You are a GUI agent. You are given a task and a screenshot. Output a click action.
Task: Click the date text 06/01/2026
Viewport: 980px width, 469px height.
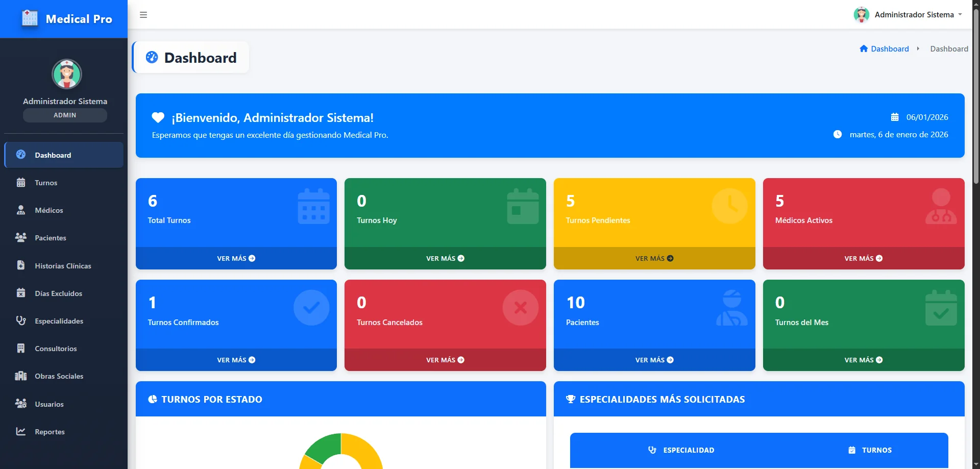pyautogui.click(x=927, y=117)
